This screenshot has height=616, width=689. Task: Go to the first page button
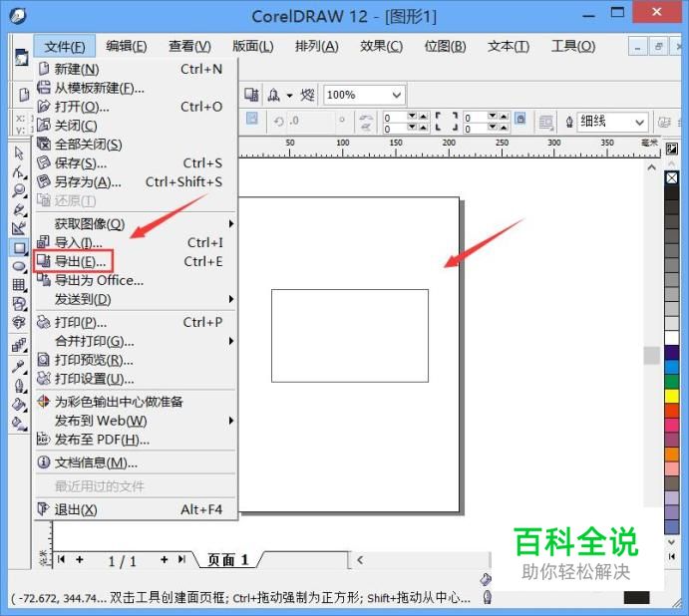62,559
